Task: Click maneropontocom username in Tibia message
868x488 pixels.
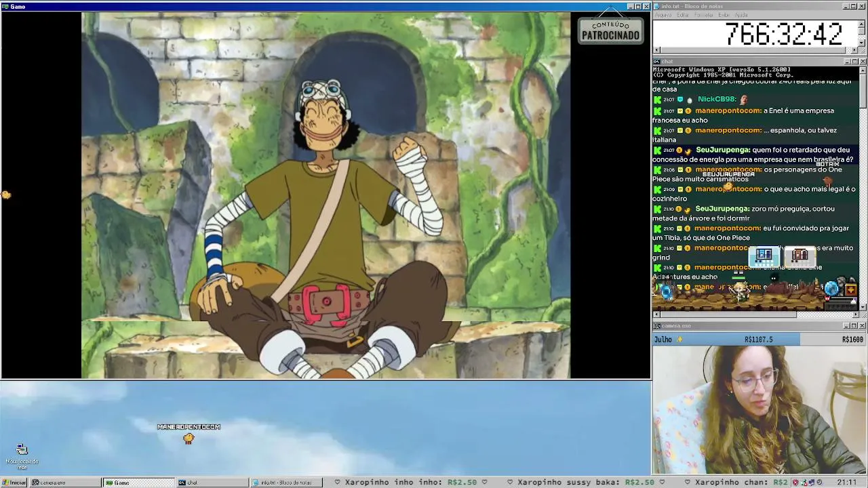Action: 728,228
